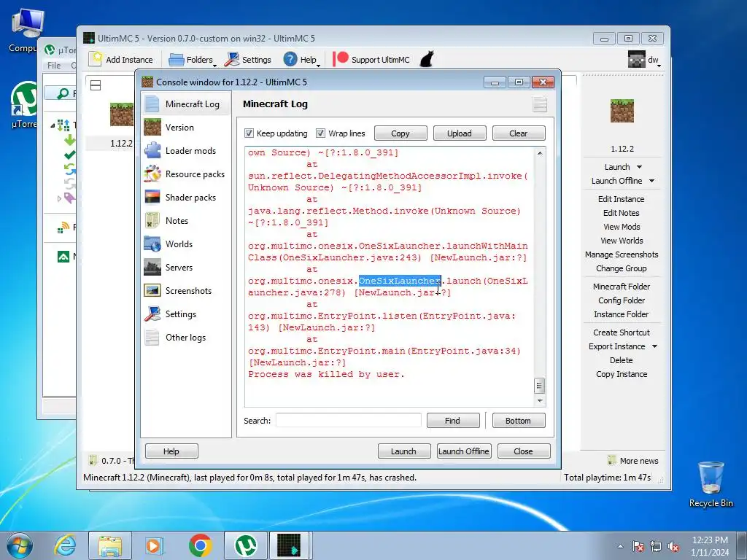Click Create Shortcut

pyautogui.click(x=622, y=332)
